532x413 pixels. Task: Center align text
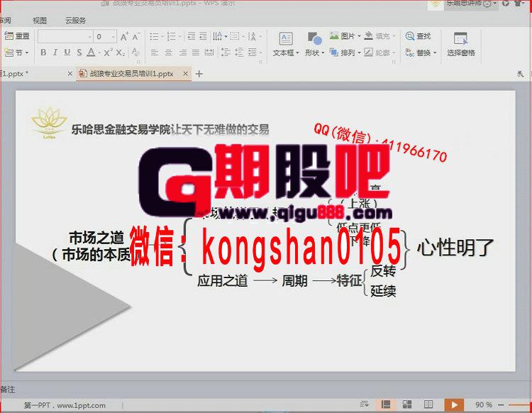click(x=169, y=53)
